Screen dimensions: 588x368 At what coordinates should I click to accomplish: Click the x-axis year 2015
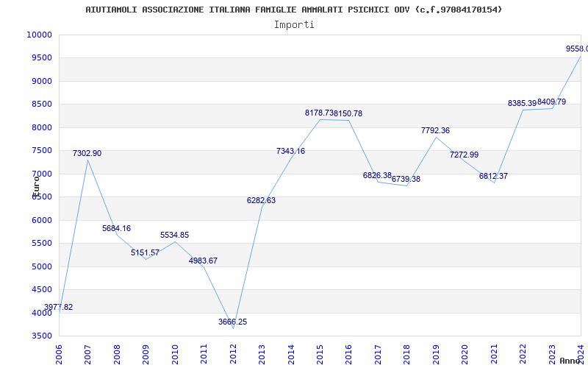click(x=320, y=354)
